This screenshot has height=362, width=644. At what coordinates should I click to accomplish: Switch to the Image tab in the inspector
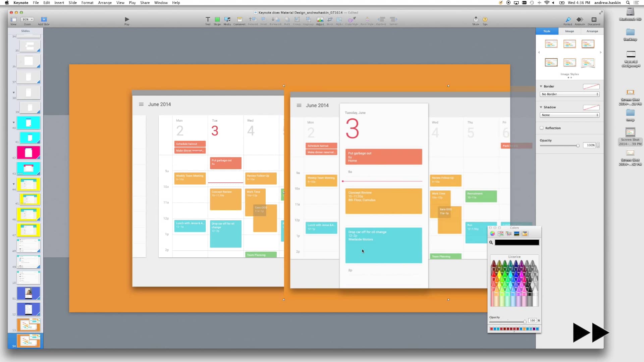(x=569, y=31)
